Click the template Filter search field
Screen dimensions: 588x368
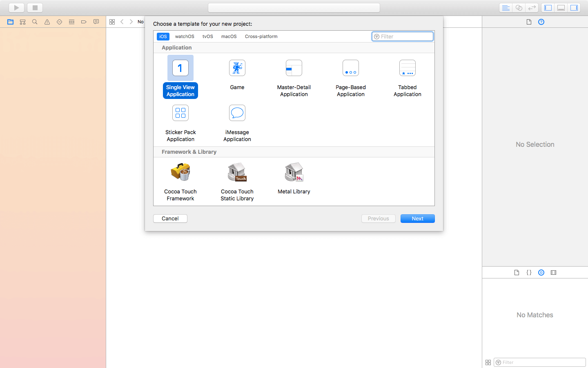tap(403, 36)
